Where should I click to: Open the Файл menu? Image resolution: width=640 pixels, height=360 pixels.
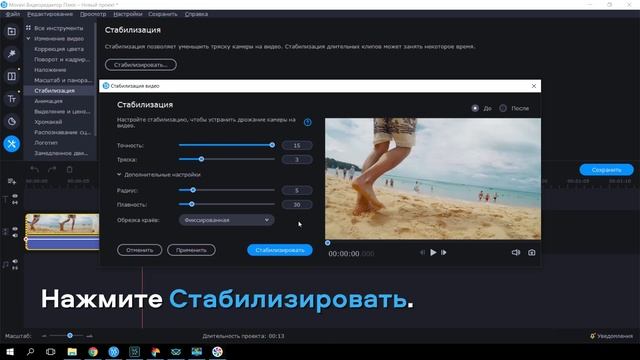click(x=13, y=14)
